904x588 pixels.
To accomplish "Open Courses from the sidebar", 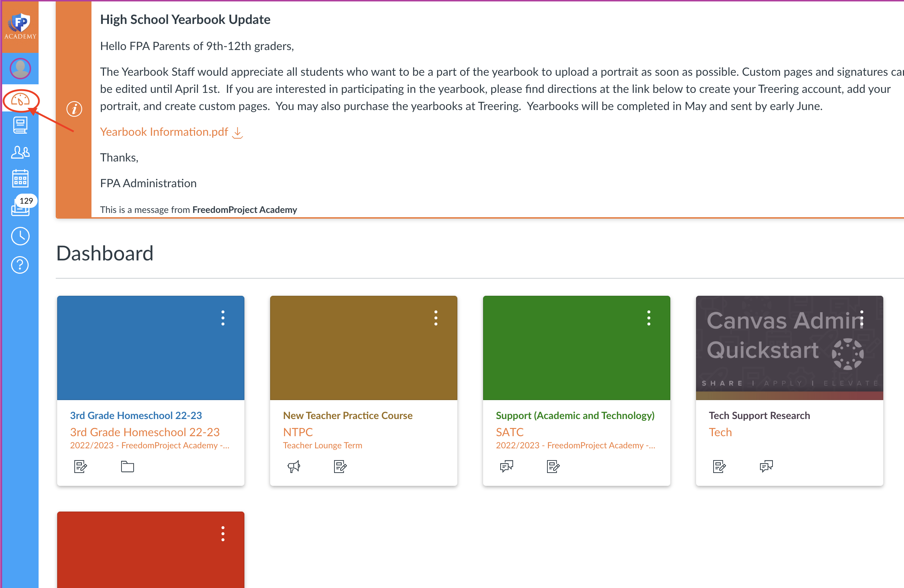I will [x=20, y=125].
